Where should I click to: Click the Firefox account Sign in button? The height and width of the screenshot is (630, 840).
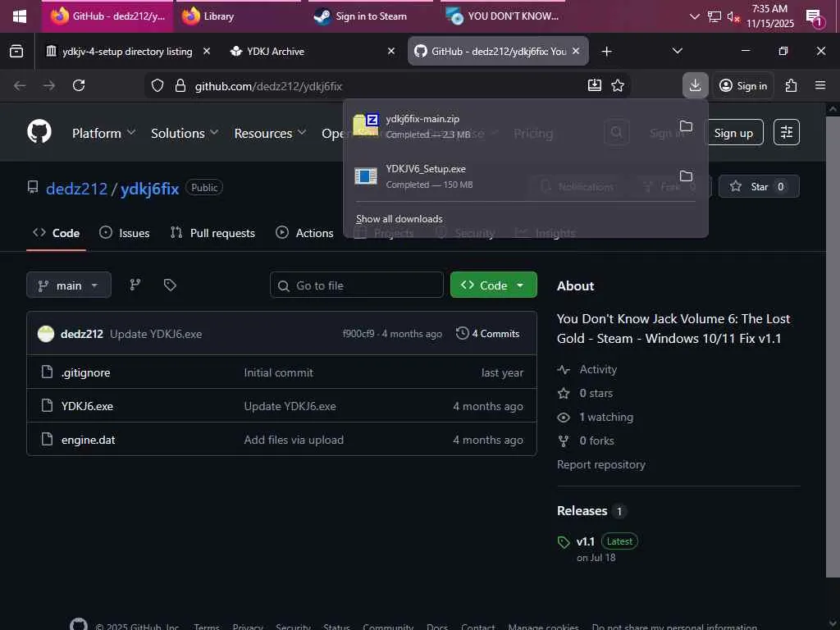[743, 85]
